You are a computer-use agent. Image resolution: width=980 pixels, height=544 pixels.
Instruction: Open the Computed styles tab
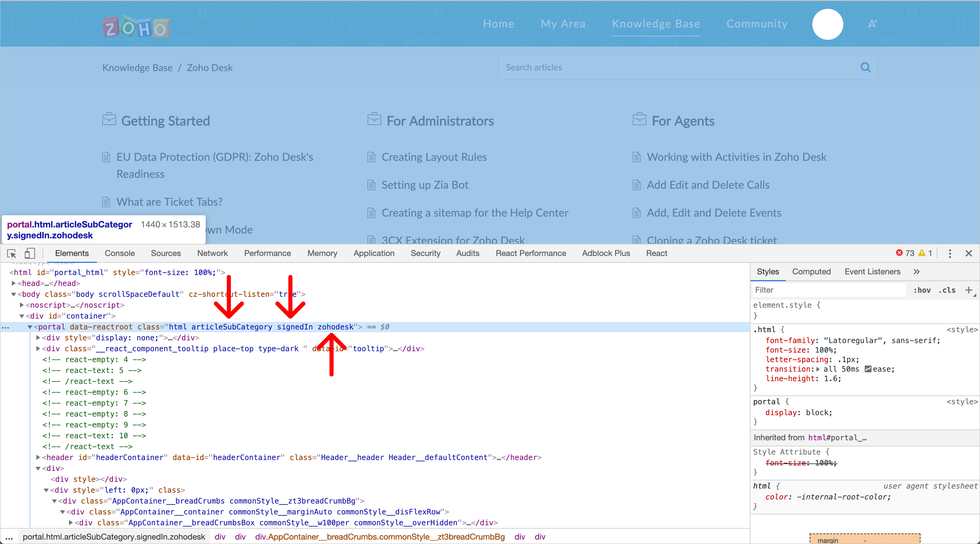[x=811, y=272]
